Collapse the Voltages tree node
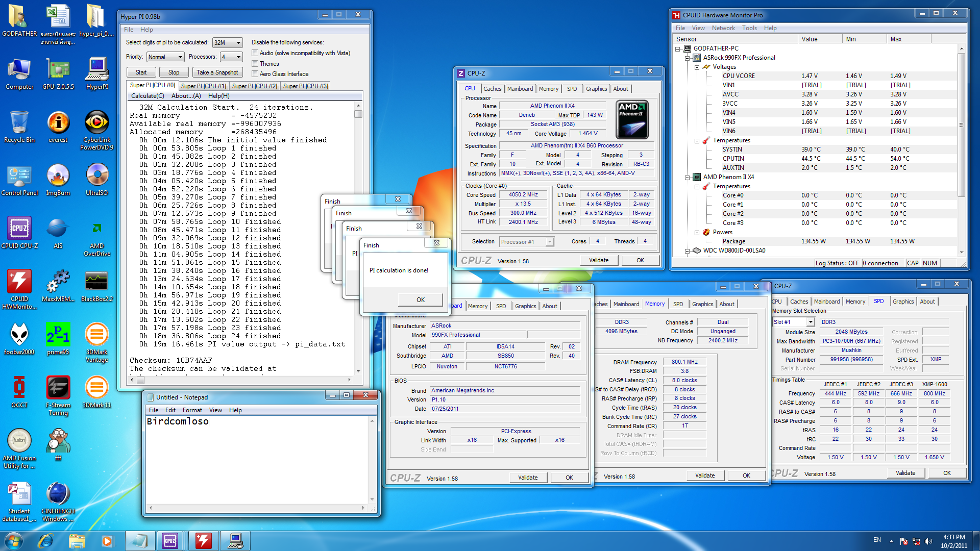 pos(697,67)
